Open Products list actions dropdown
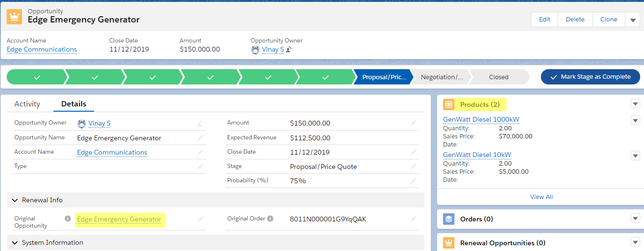The image size is (644, 251). (x=635, y=104)
